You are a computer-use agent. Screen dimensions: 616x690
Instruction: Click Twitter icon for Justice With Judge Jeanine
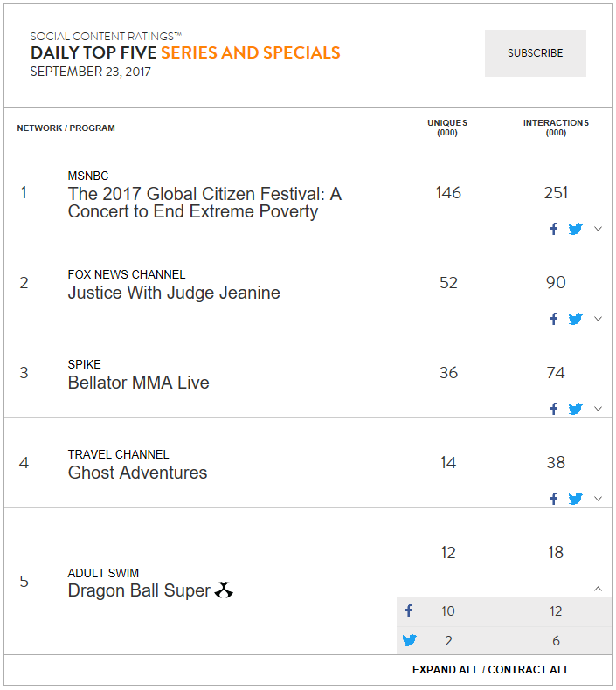pyautogui.click(x=575, y=319)
